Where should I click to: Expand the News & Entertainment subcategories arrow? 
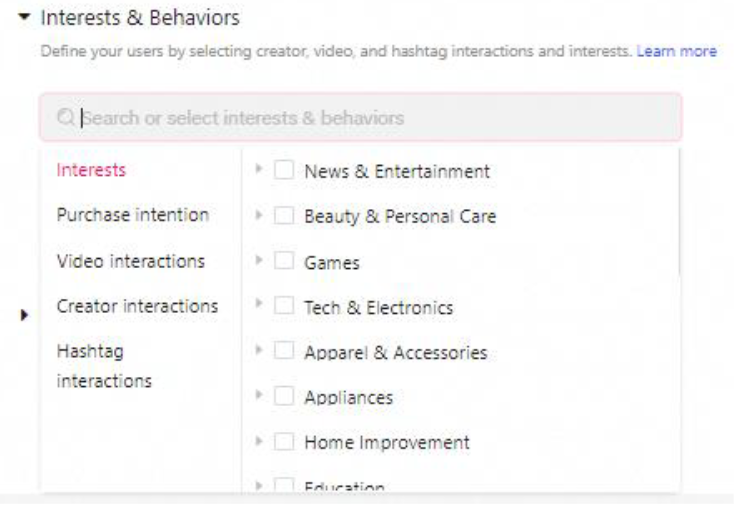[260, 170]
